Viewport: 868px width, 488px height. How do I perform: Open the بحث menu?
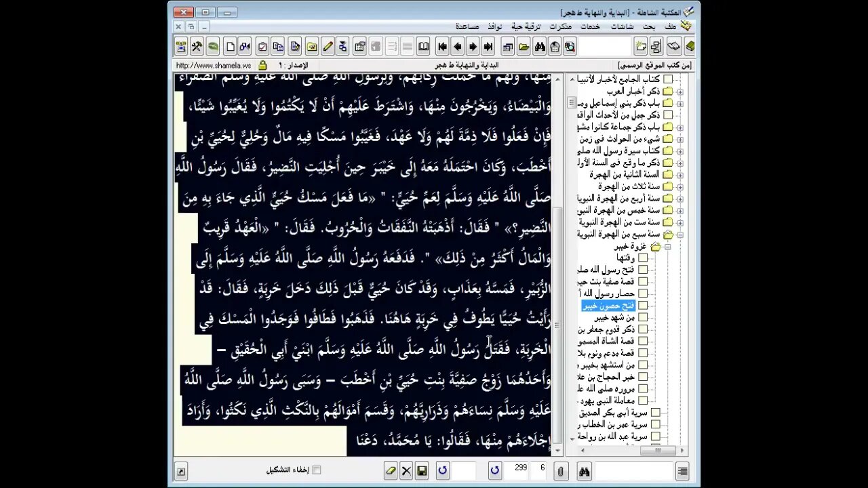[x=650, y=26]
